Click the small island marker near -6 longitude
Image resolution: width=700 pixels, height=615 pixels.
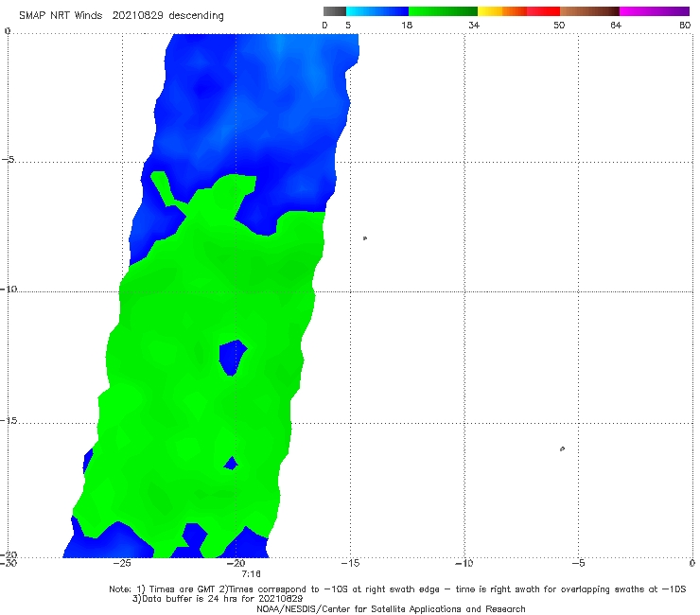coord(562,448)
